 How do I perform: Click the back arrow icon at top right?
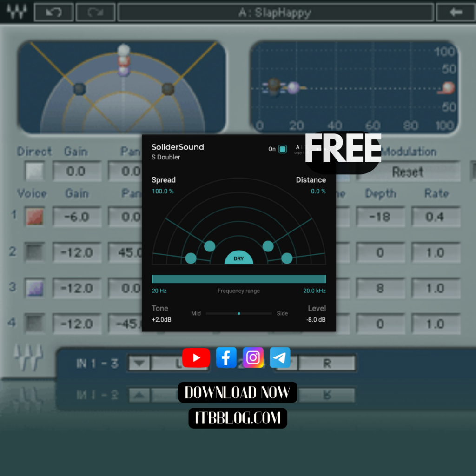coord(456,12)
